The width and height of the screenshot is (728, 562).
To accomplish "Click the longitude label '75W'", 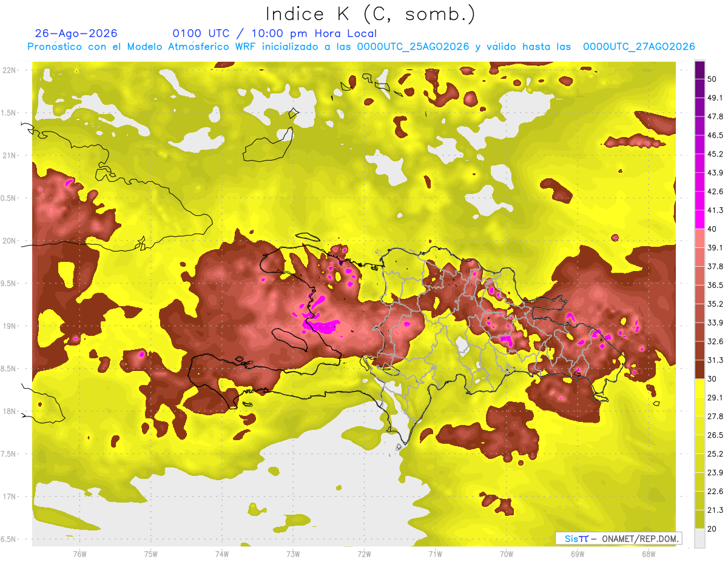I will (x=150, y=554).
